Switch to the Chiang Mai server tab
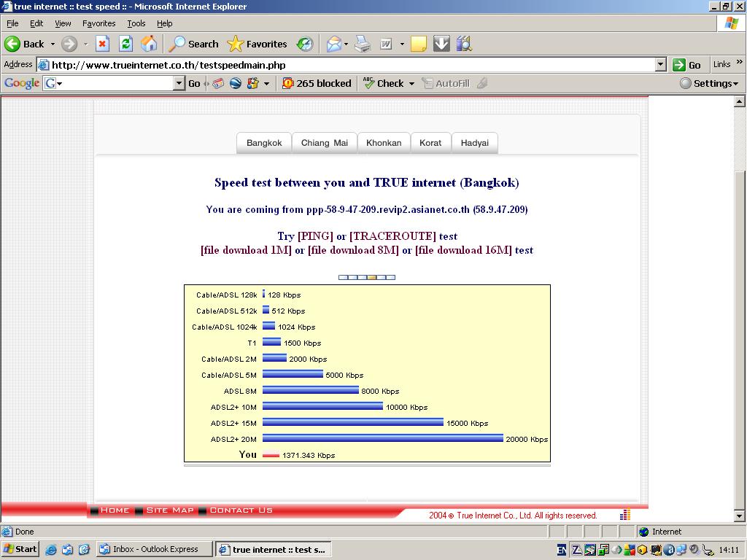747x560 pixels. coord(325,143)
